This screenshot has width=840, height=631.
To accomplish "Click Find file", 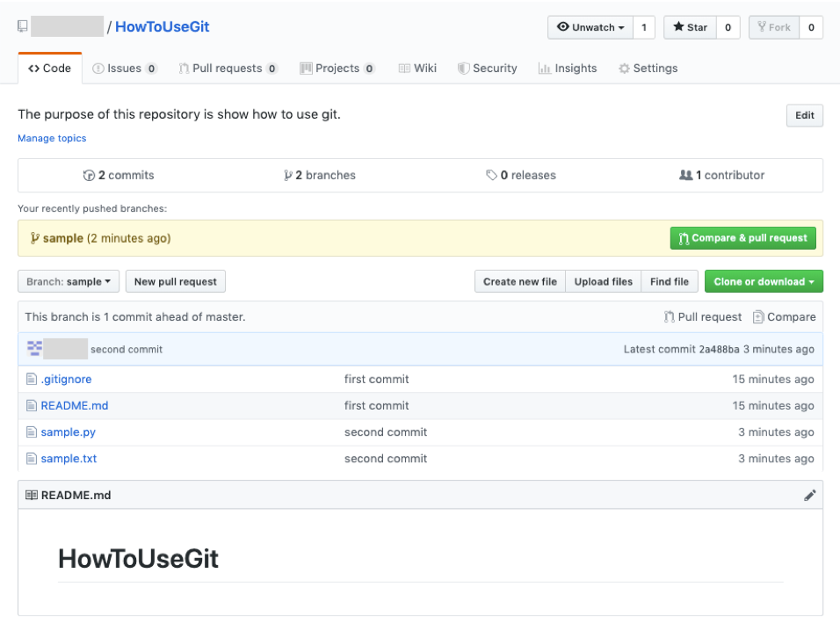I will [x=670, y=281].
